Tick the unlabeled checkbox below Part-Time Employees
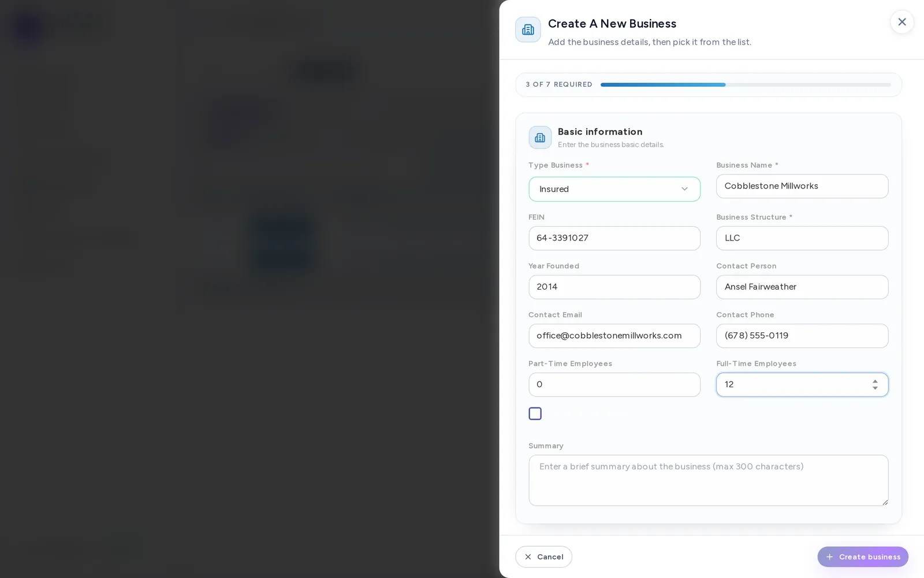 535,414
